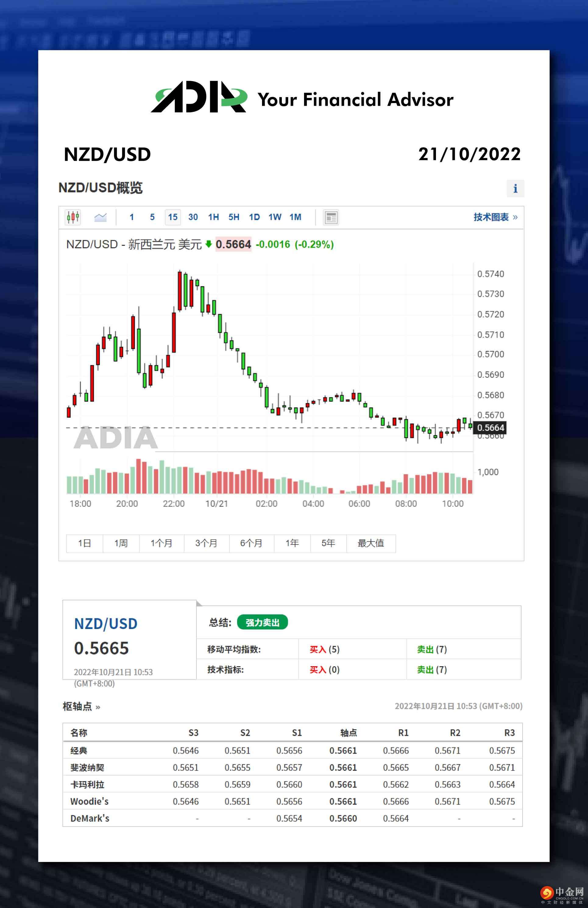Click the 强力卖出 summary badge
The width and height of the screenshot is (588, 908).
pos(262,623)
